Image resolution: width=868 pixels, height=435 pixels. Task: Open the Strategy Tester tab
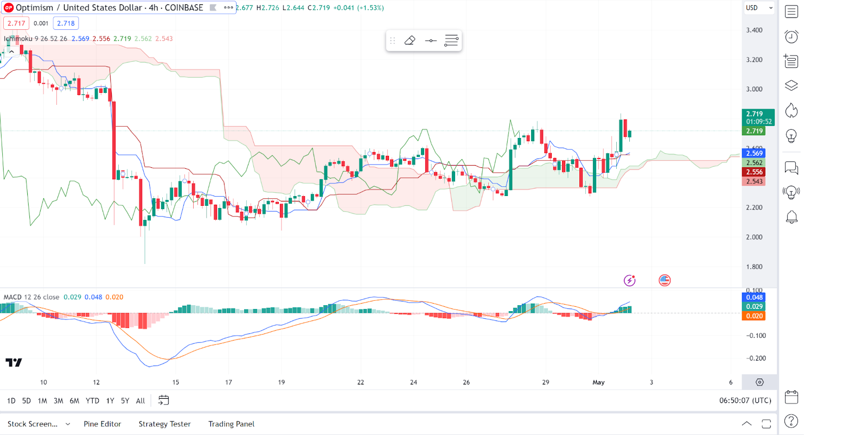(x=164, y=424)
